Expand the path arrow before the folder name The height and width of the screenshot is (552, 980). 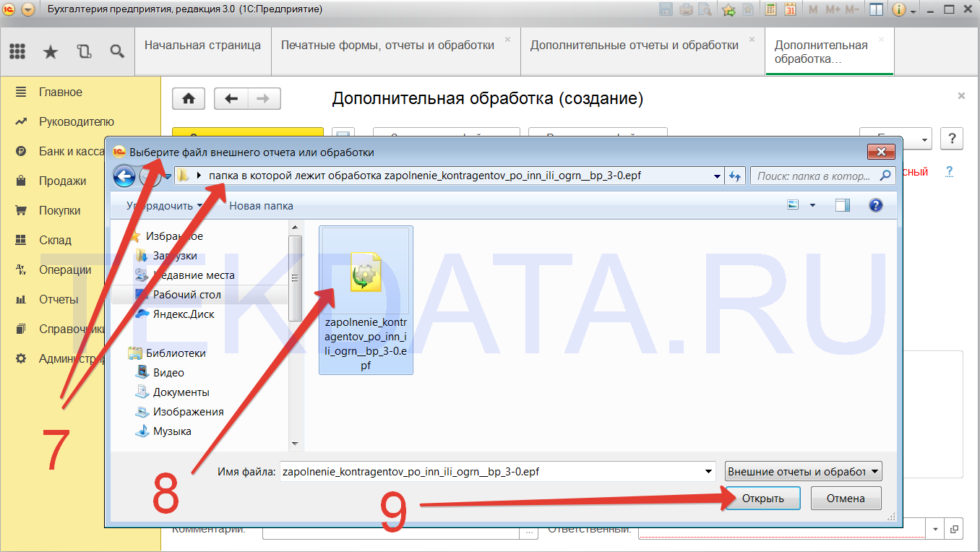[x=199, y=176]
